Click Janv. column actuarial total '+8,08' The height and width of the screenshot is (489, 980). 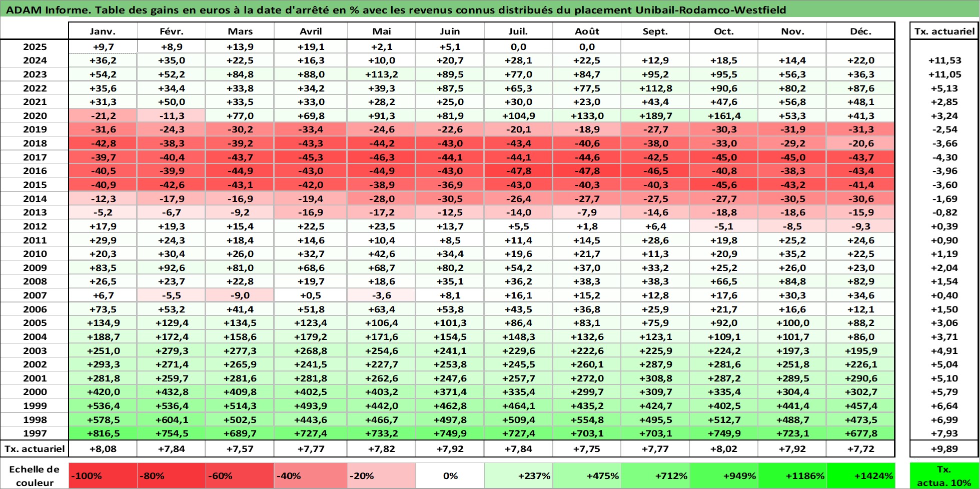[x=103, y=448]
